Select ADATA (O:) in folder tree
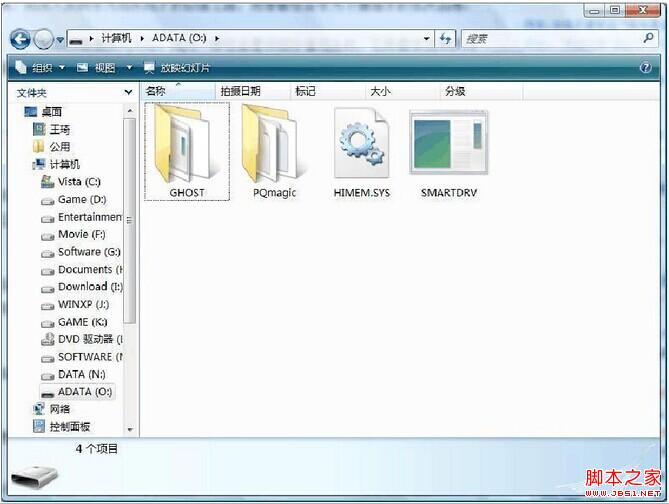Viewport: 669px width, 504px height. (x=85, y=392)
